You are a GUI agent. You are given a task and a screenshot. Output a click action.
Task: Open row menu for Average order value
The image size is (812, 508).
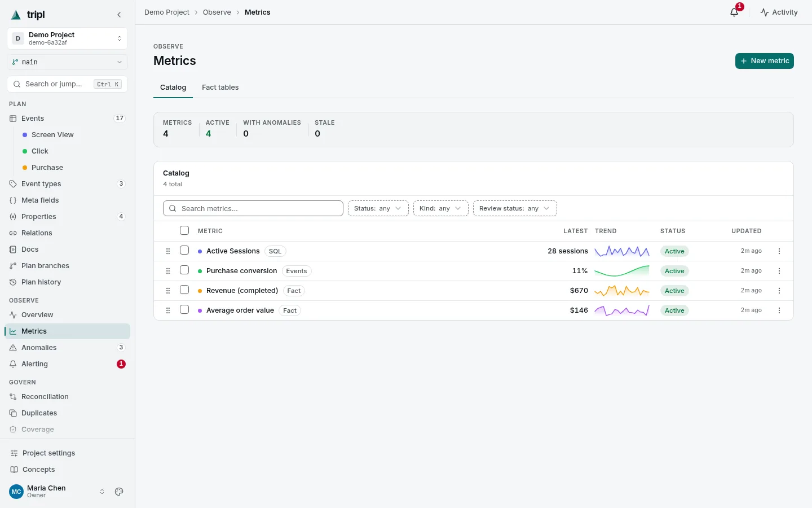779,310
